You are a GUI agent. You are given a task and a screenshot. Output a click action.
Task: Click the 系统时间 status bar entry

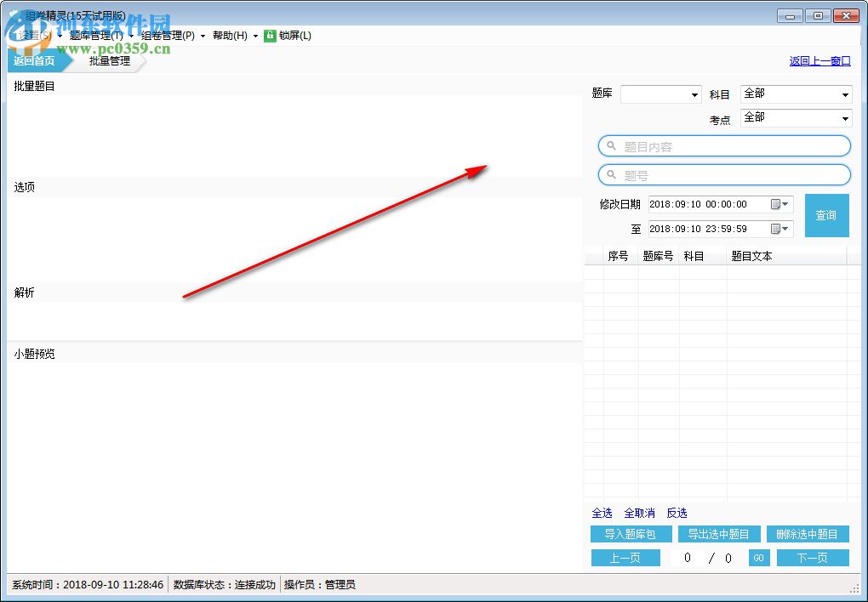88,585
